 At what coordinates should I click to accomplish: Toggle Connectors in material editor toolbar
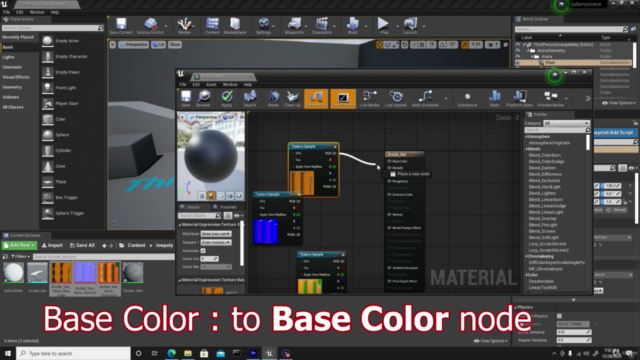(x=316, y=99)
